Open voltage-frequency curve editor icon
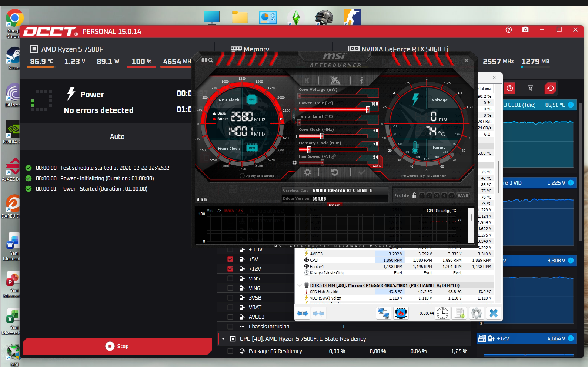Viewport: 588px width, 367px height. pyautogui.click(x=295, y=136)
